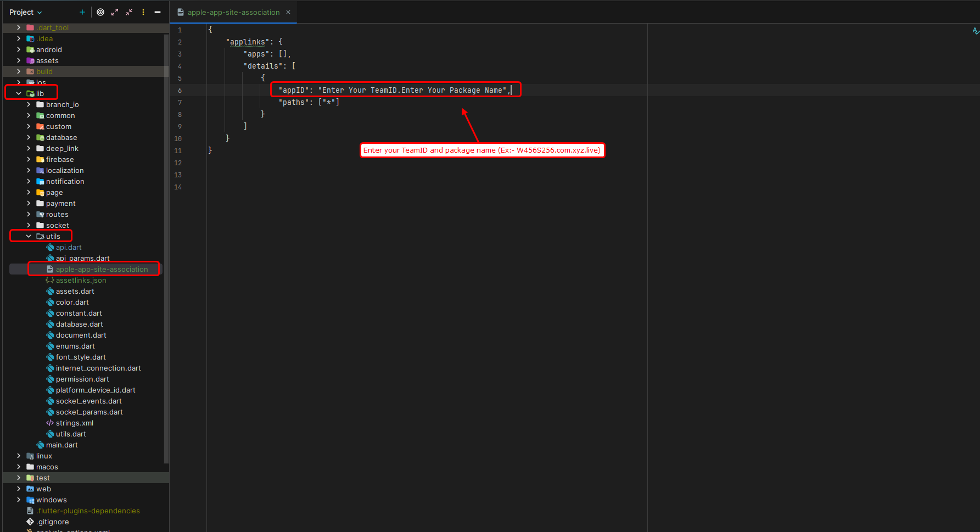The image size is (980, 532).
Task: Open Project panel options kebab menu
Action: click(143, 12)
